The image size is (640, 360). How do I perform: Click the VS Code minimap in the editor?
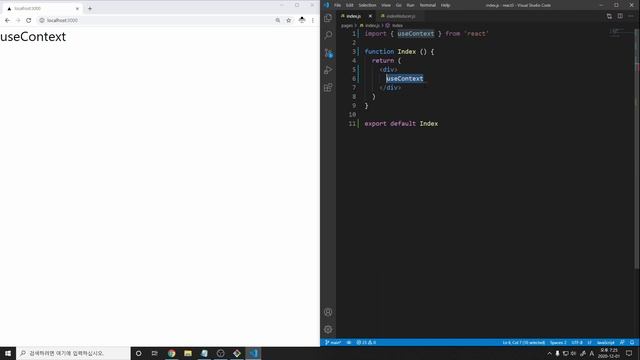tap(620, 33)
